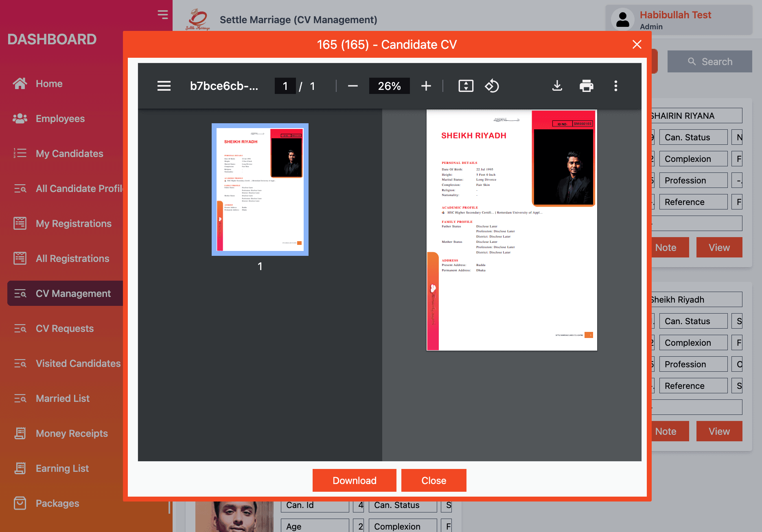The width and height of the screenshot is (762, 532).
Task: Click the orange Download button
Action: pos(354,480)
